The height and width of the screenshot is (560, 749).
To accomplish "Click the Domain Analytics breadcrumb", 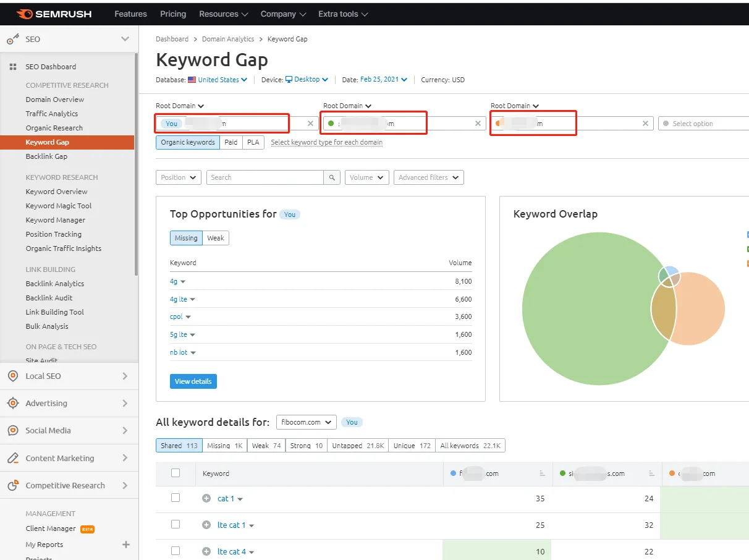I will (228, 39).
